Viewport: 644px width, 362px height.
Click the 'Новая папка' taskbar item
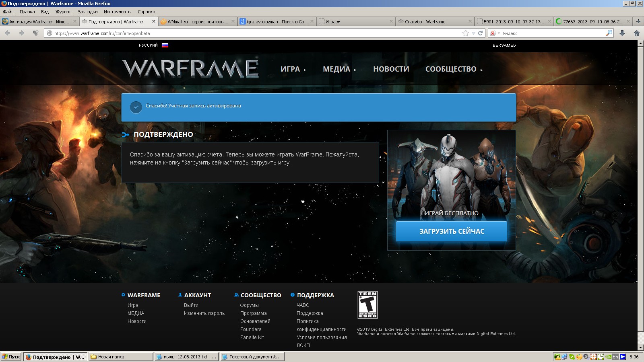click(121, 357)
